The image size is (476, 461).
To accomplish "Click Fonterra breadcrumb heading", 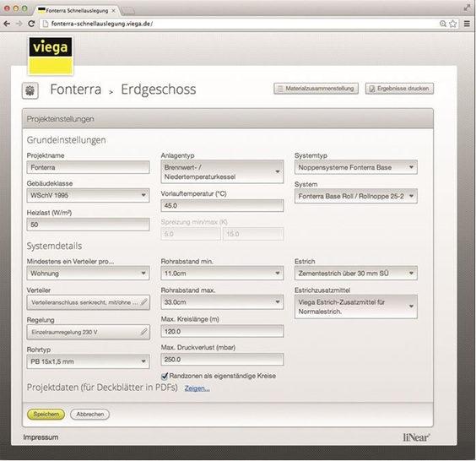I will [76, 89].
